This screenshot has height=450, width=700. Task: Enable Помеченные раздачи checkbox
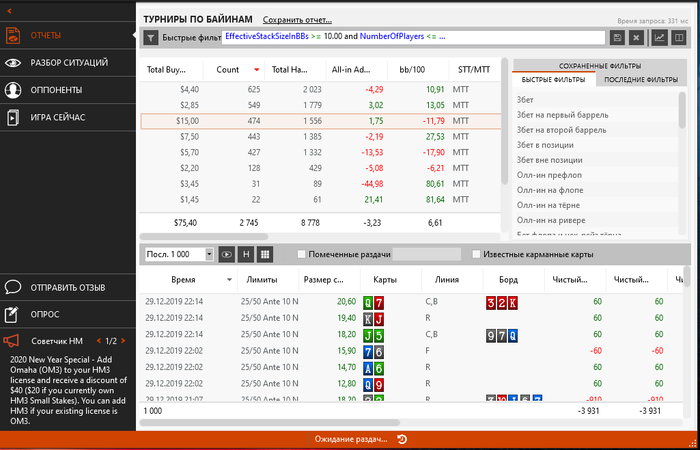301,254
